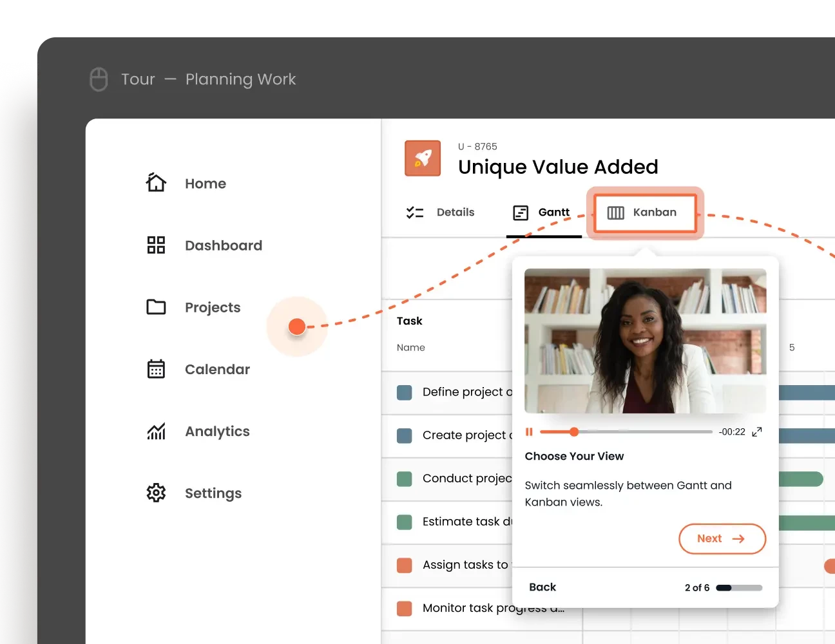Click the orange square for Assign tasks
Viewport: 835px width, 644px height.
405,565
